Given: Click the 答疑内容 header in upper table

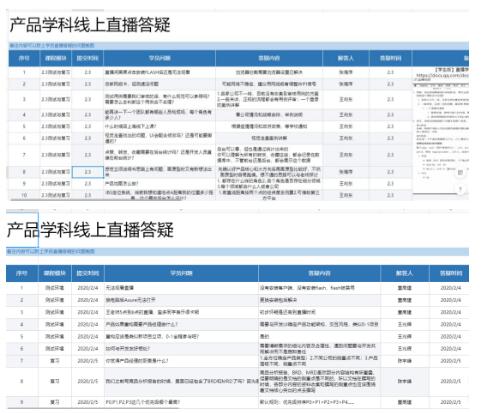Looking at the screenshot, I should [x=269, y=58].
